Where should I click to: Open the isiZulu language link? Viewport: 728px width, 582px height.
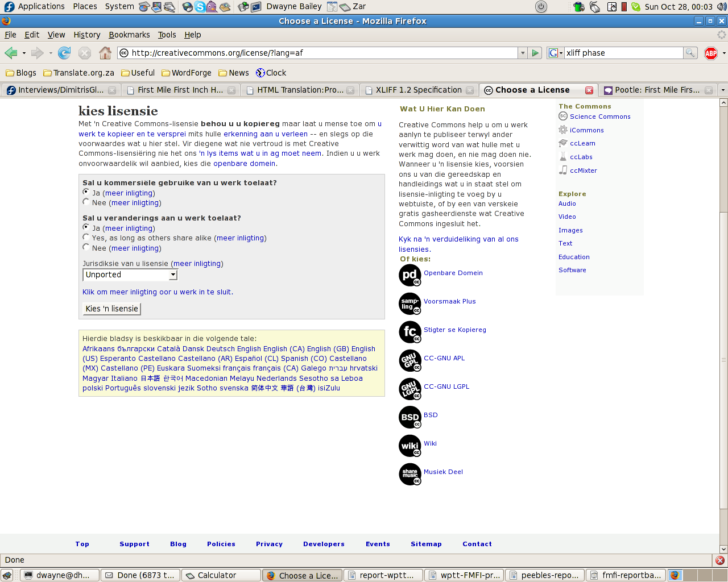pos(329,388)
